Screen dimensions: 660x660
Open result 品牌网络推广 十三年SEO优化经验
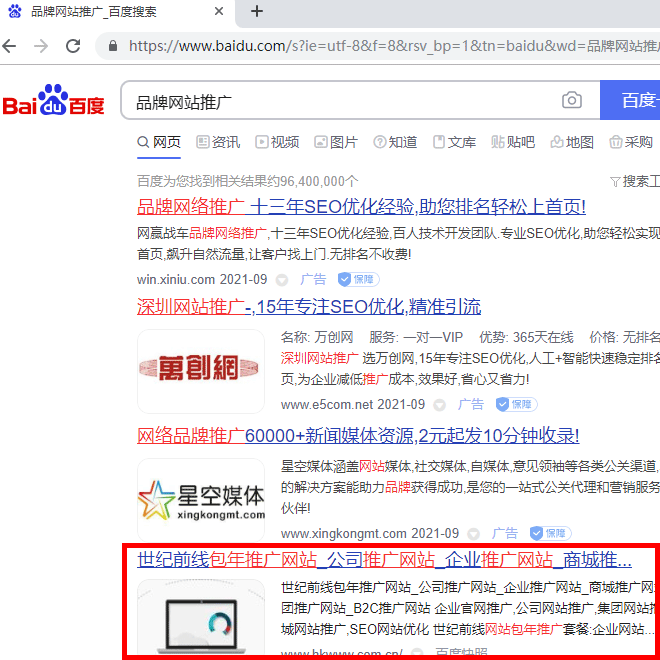(x=361, y=207)
